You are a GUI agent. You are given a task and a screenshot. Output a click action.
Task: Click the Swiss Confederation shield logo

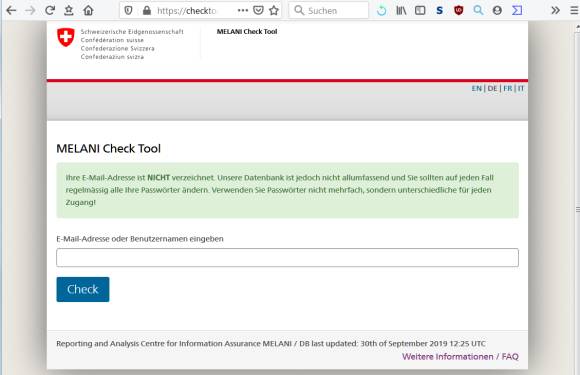click(66, 37)
